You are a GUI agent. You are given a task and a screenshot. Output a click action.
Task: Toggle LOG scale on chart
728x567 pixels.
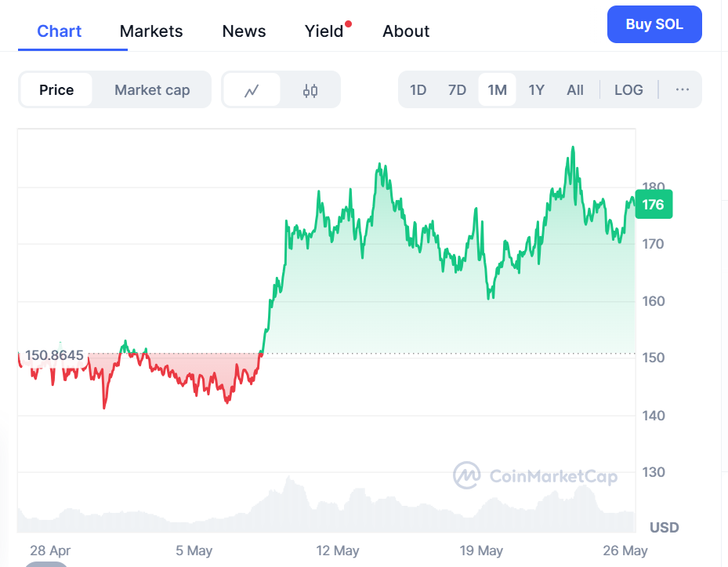(628, 89)
